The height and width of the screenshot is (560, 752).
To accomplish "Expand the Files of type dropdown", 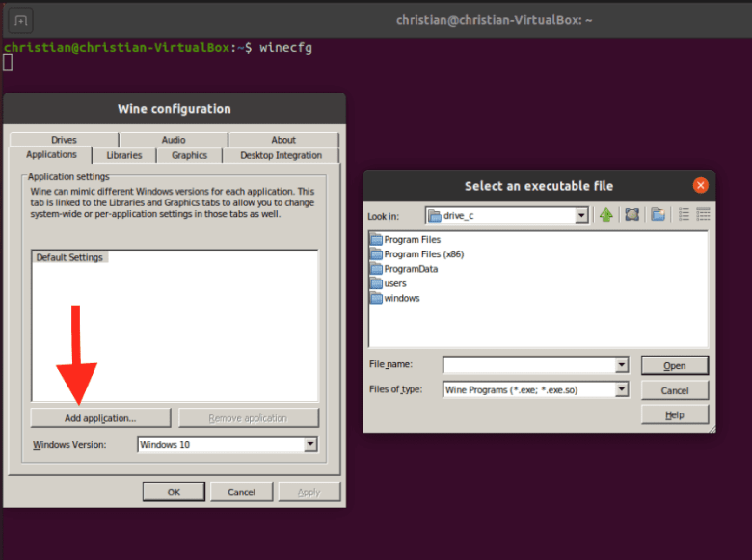I will coord(622,389).
